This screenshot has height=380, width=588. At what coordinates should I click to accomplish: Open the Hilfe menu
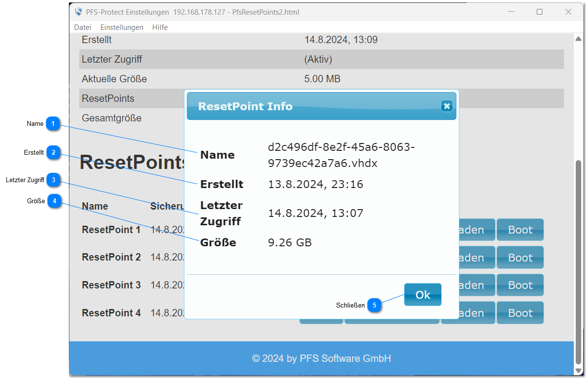tap(160, 27)
